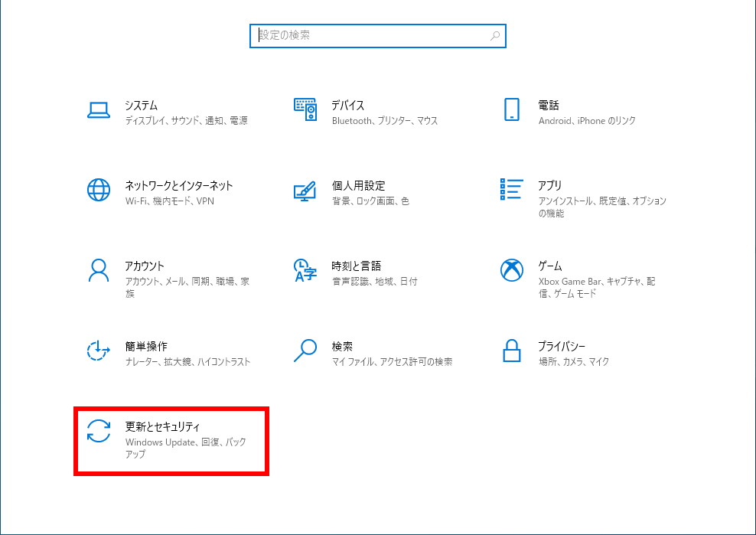
Task: Click the 個人用設定 paintbrush icon
Action: coord(305,191)
